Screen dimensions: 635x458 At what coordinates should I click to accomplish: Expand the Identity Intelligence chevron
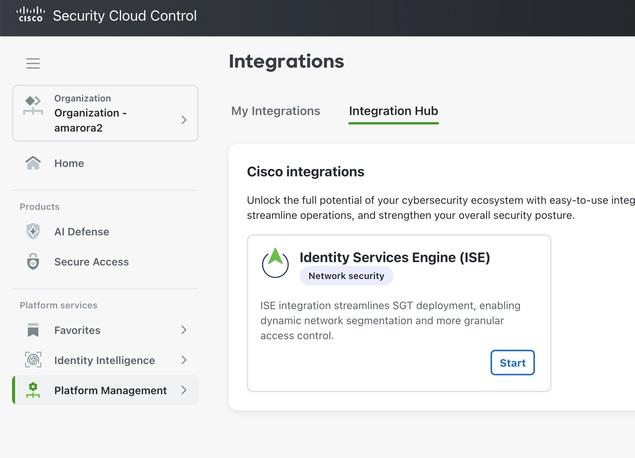pyautogui.click(x=184, y=360)
